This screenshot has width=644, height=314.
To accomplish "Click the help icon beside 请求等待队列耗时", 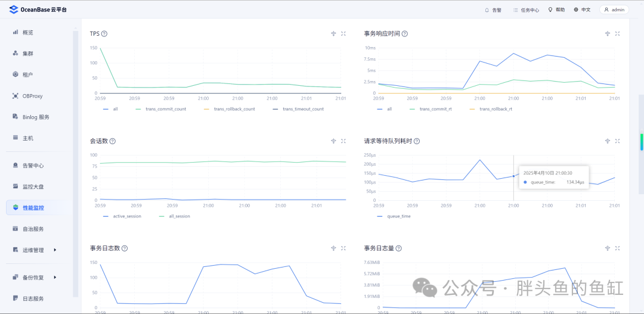I will (x=417, y=141).
